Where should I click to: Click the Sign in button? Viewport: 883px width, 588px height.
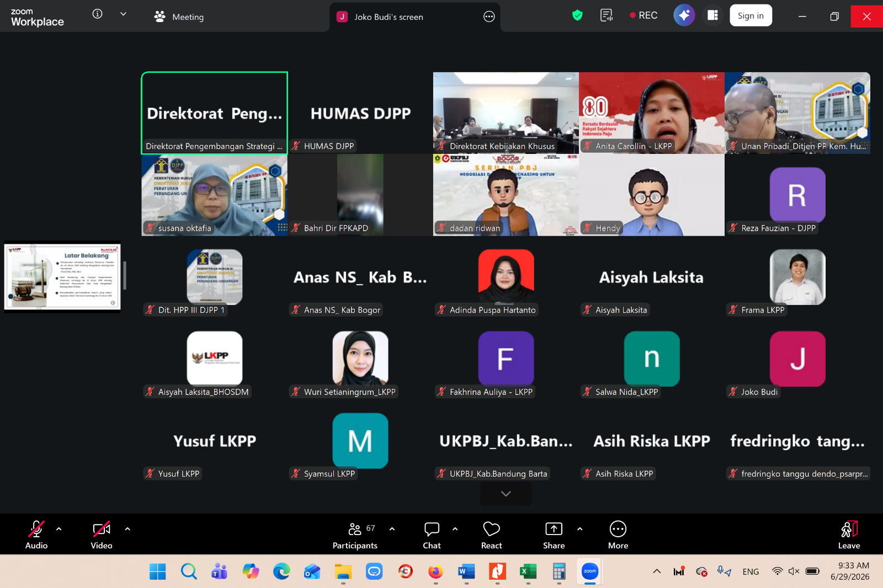[x=751, y=15]
